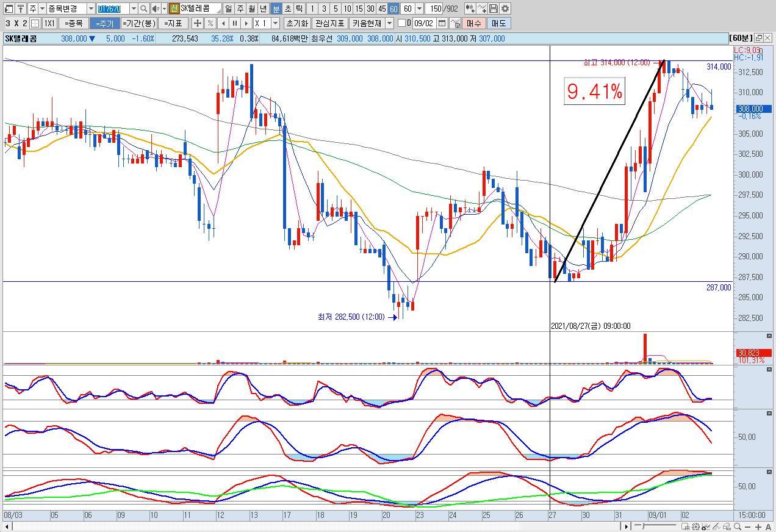Open the 60 interval dropdown arrow
Viewport: 776px width, 532px height.
tap(419, 9)
